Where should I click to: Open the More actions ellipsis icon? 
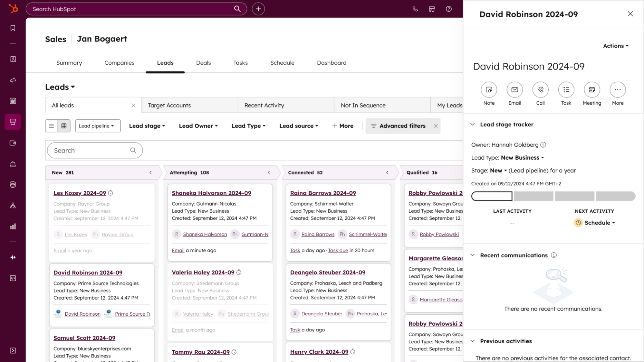click(x=618, y=90)
